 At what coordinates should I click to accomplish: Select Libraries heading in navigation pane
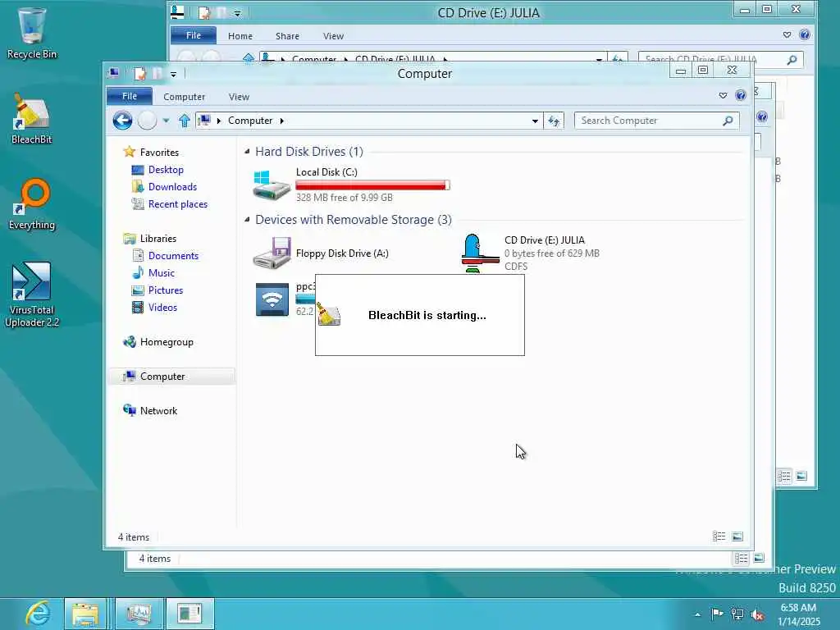pyautogui.click(x=158, y=239)
